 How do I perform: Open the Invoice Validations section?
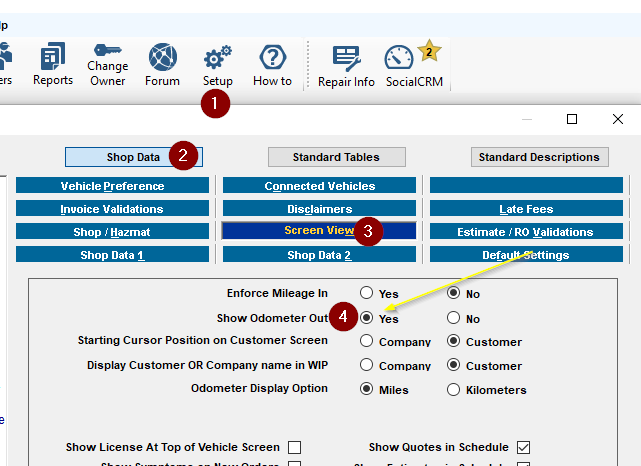click(112, 208)
